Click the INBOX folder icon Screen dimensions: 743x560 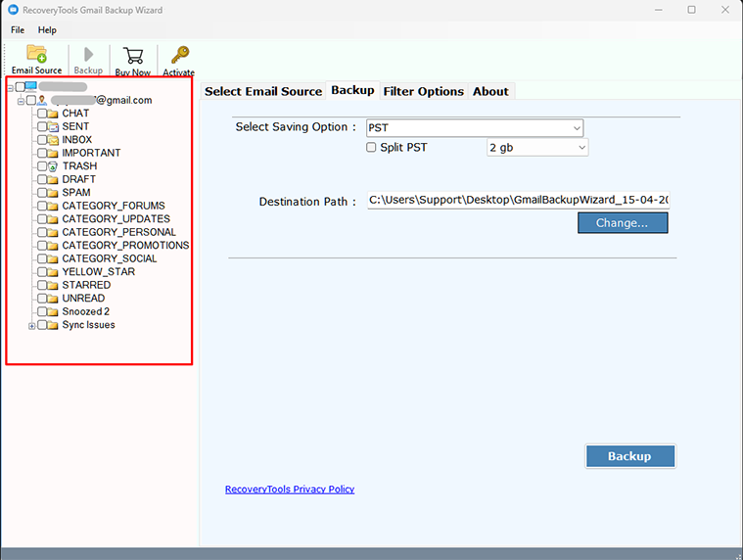click(x=53, y=140)
